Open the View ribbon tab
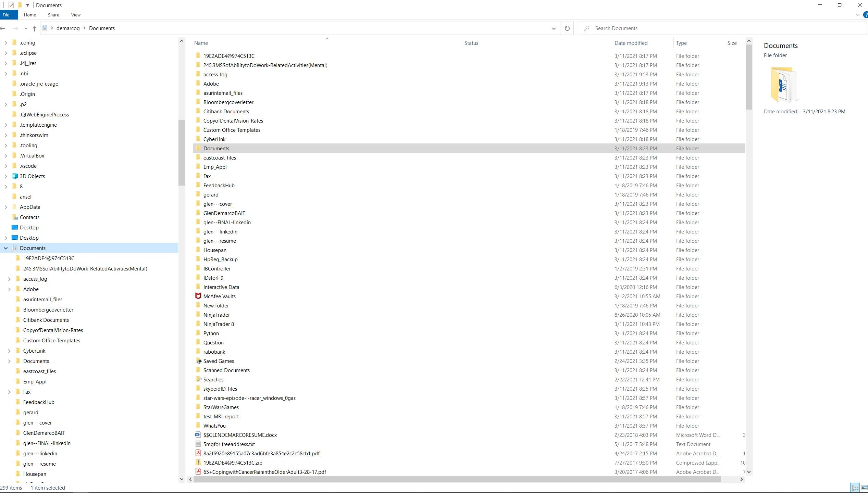 point(76,15)
